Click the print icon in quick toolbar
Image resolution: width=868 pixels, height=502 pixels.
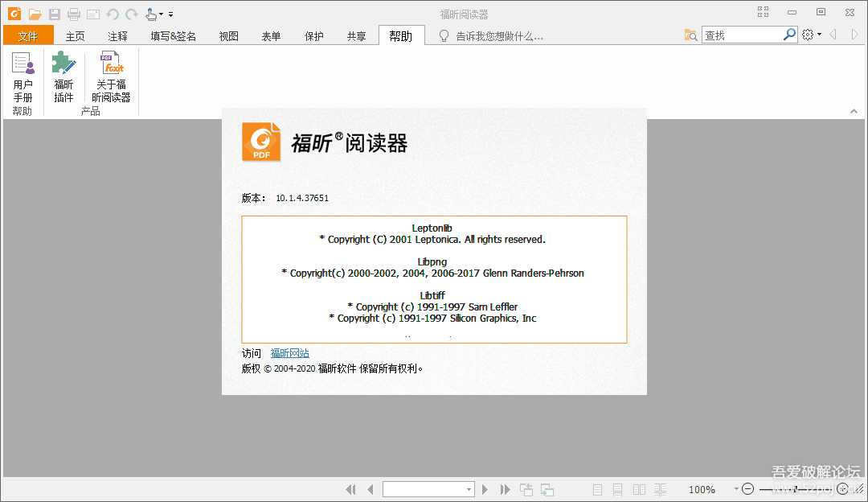[74, 14]
